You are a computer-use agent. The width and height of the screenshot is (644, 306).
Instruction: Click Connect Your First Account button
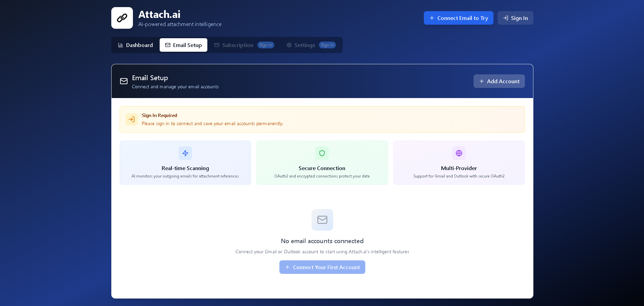pos(322,267)
